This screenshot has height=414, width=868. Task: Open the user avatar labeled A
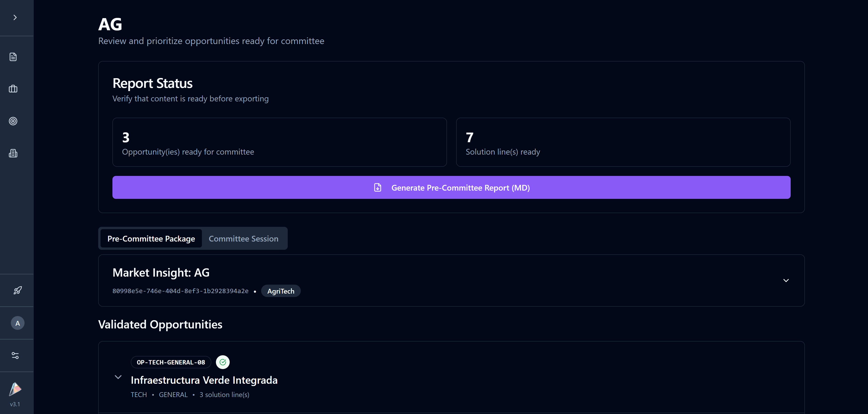17,323
